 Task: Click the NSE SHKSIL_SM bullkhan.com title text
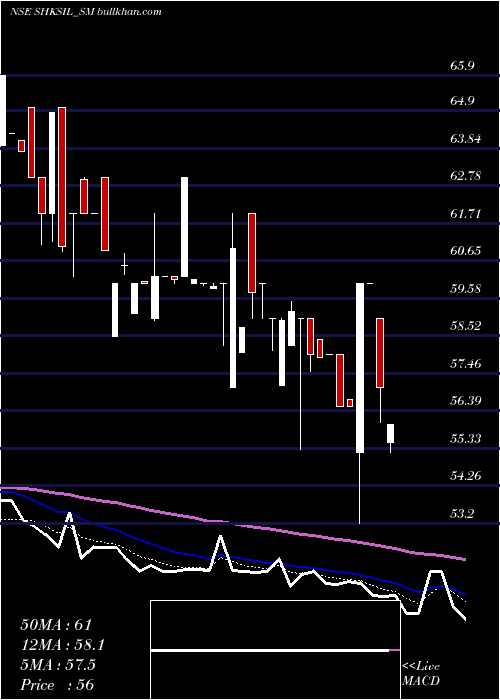pos(85,12)
